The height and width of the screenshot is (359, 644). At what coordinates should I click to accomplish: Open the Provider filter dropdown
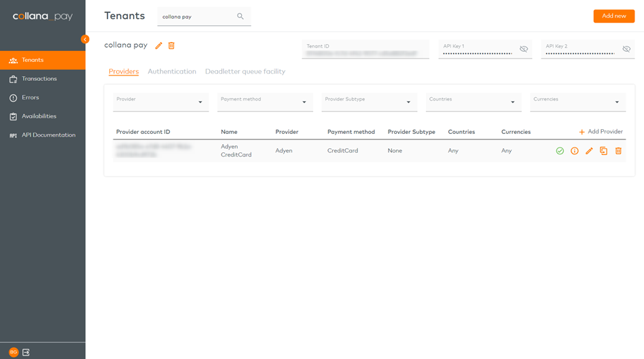[160, 102]
